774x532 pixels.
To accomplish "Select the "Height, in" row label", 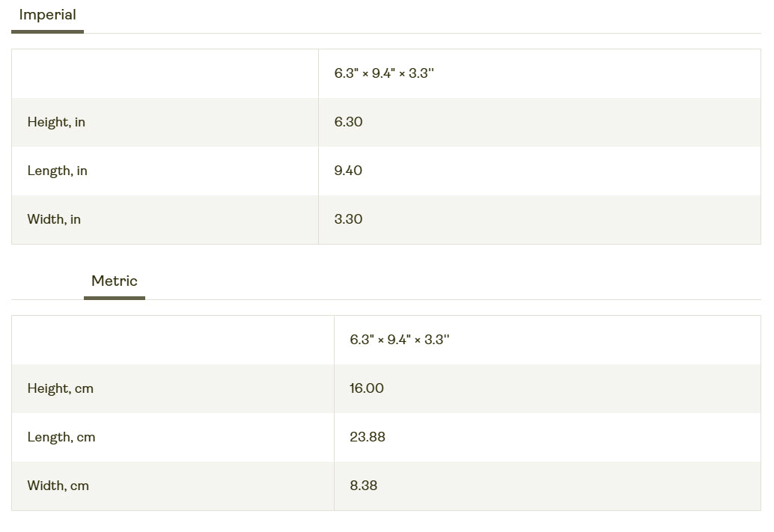I will pos(56,122).
